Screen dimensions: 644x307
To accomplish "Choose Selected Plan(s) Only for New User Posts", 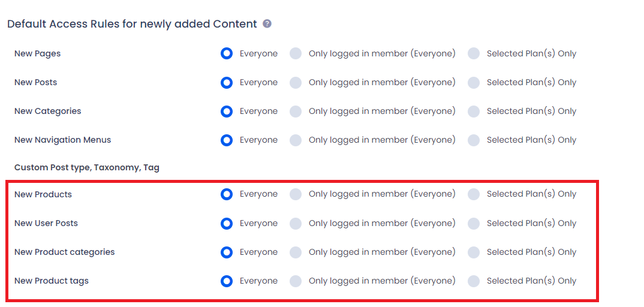I will pyautogui.click(x=474, y=223).
